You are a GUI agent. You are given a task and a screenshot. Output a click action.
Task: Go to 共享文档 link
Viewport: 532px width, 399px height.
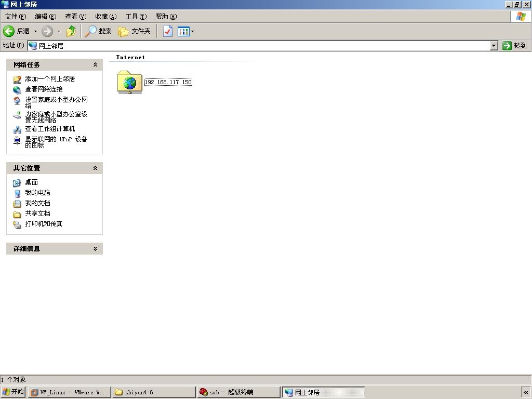[37, 214]
